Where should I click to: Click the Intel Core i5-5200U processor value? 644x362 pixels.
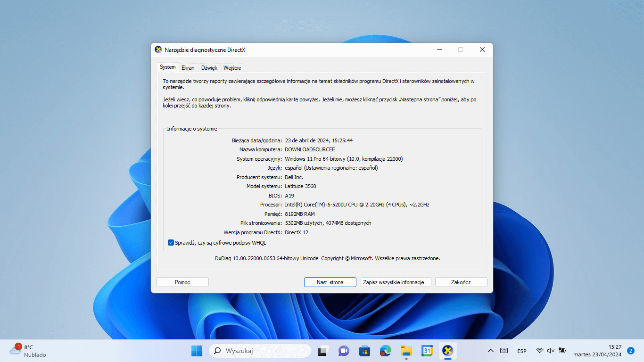[357, 205]
